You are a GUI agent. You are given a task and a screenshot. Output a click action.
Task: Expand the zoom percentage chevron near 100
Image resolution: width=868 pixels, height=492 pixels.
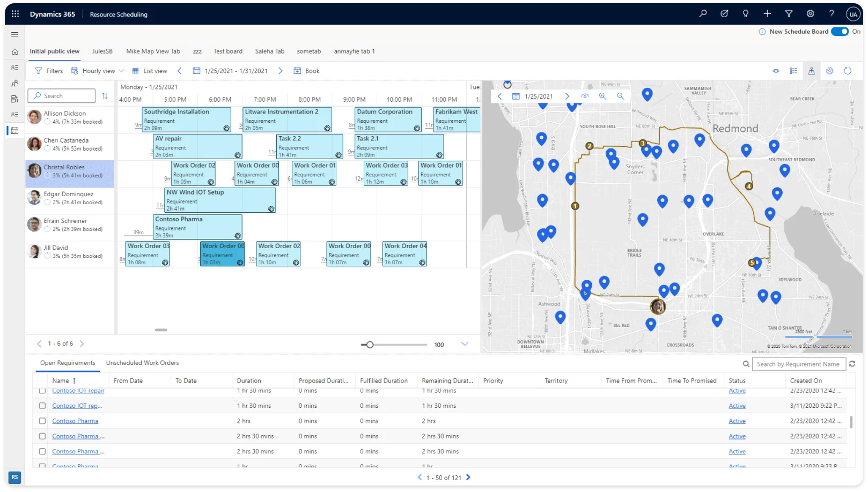(465, 344)
